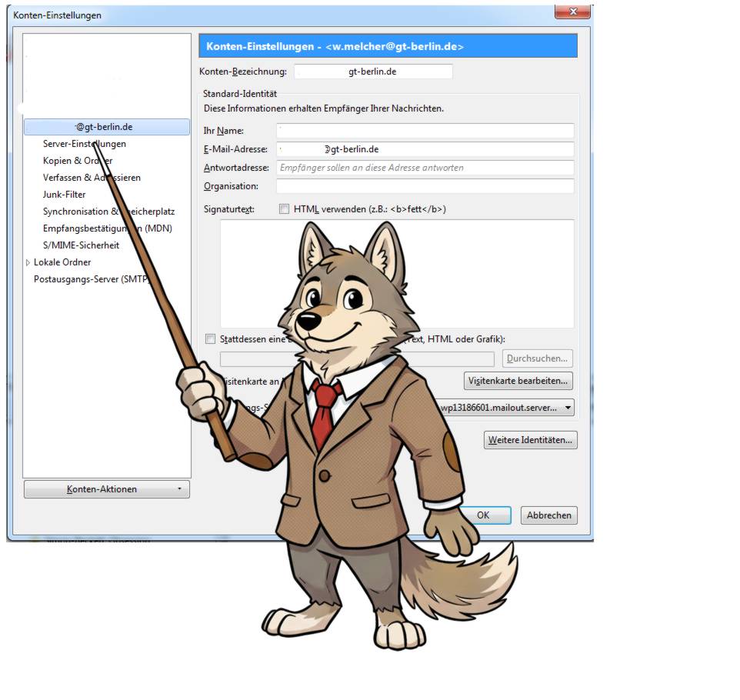This screenshot has width=740, height=700.
Task: Open Weitere Identitäten dialog
Action: 530,440
